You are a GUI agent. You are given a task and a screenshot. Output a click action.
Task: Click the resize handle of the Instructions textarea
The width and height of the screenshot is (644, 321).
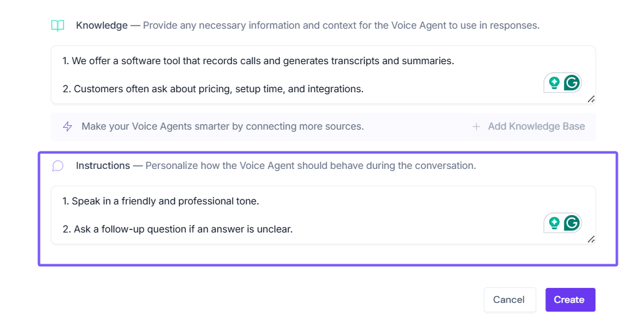click(591, 239)
